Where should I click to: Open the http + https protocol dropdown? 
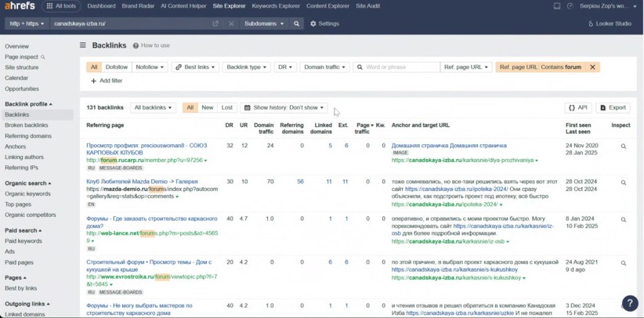27,23
